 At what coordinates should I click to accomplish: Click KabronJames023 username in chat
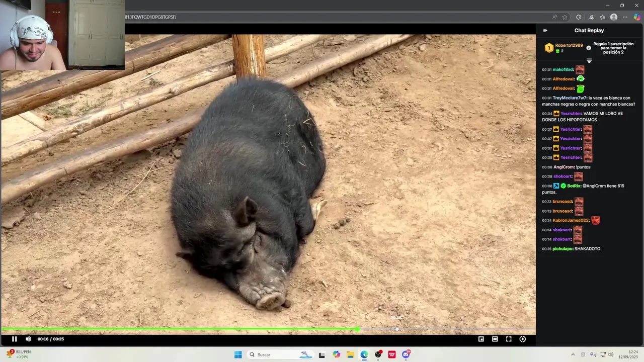point(571,220)
